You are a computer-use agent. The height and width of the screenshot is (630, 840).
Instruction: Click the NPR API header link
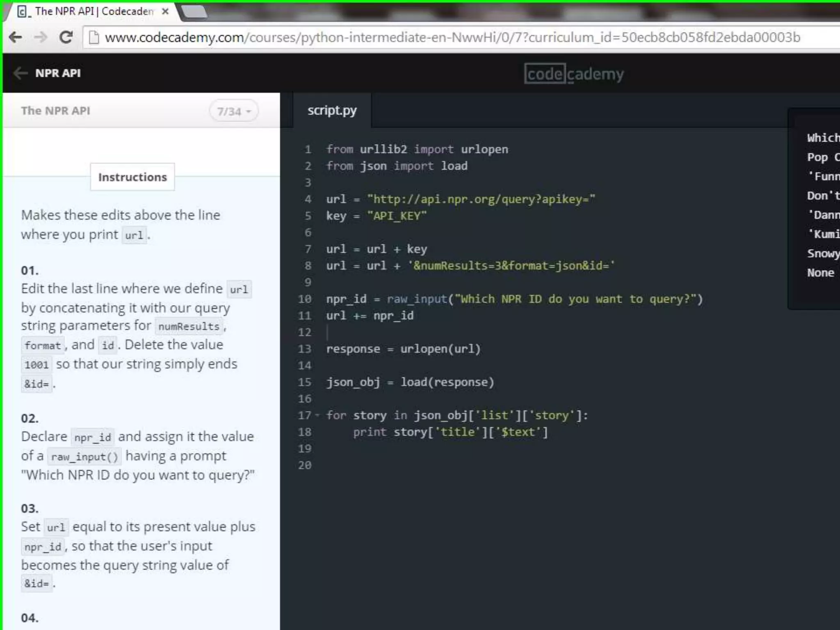pyautogui.click(x=58, y=73)
